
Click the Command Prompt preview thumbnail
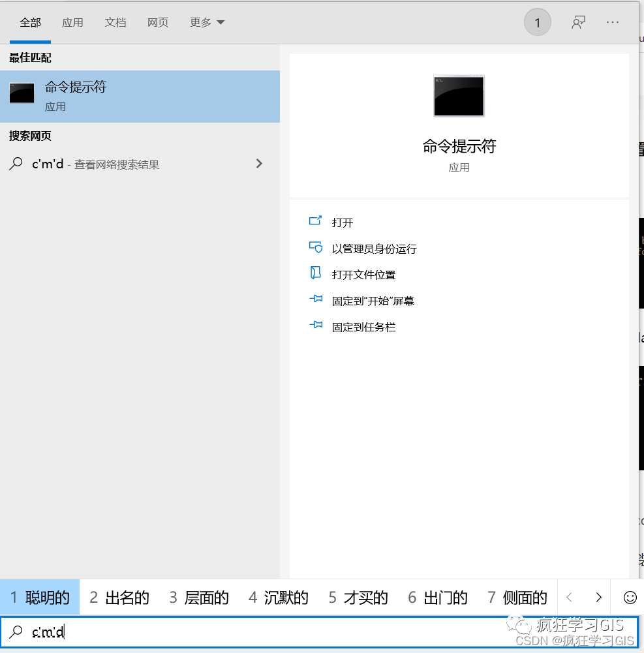459,96
